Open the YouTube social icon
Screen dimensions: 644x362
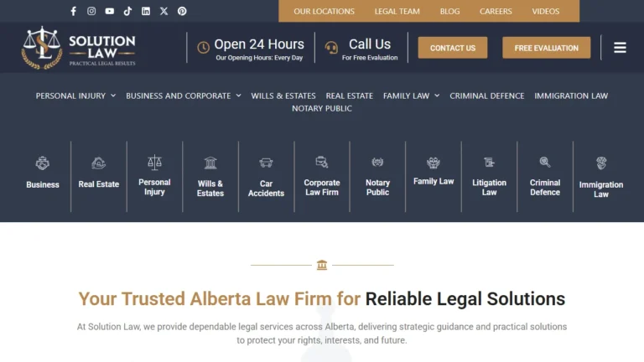110,11
